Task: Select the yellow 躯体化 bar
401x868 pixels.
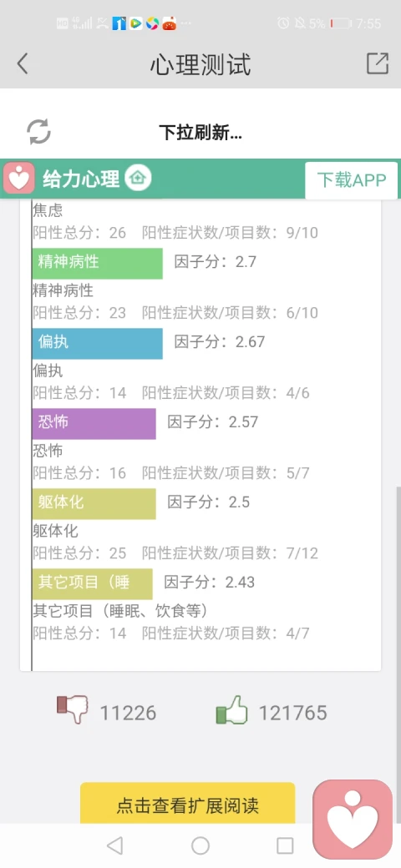Action: (x=94, y=504)
